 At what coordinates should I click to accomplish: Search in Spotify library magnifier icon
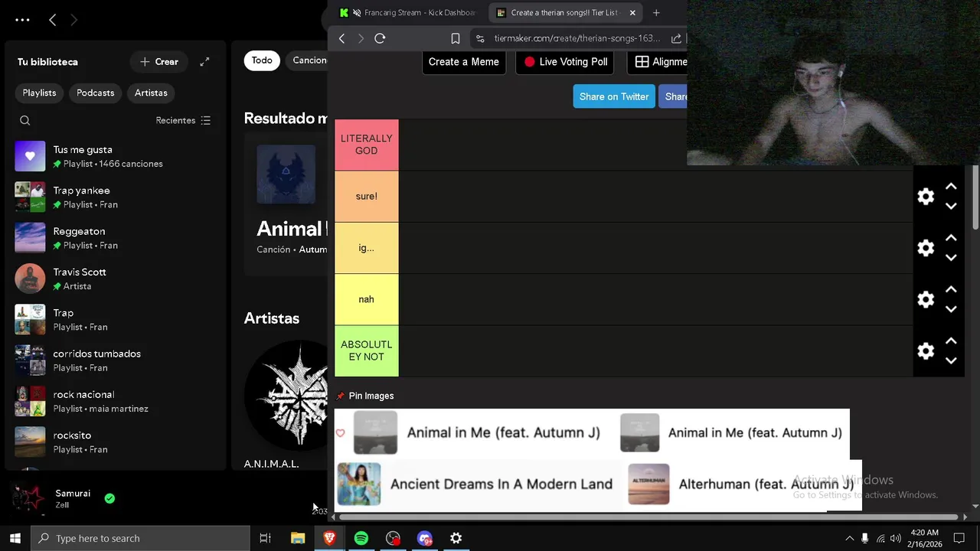25,120
